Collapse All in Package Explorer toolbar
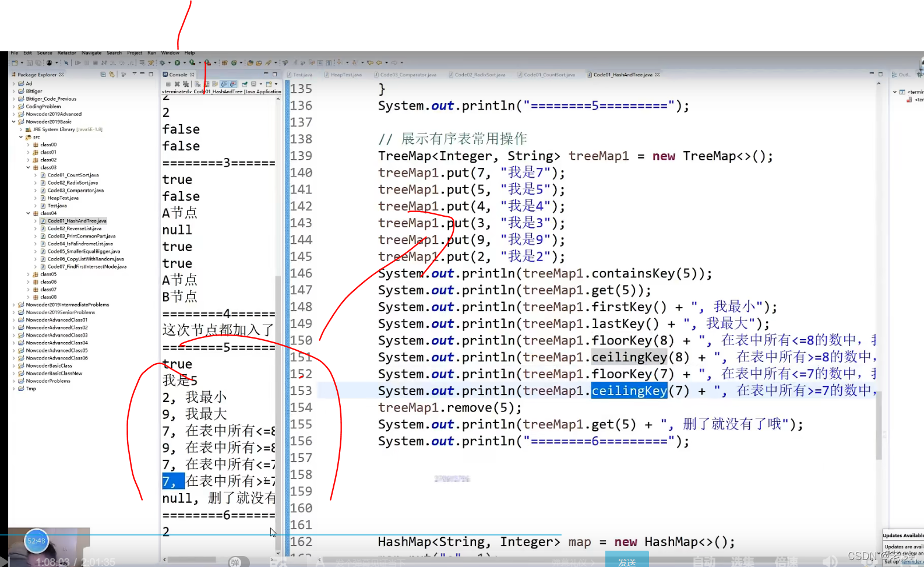Image resolution: width=924 pixels, height=567 pixels. 103,75
